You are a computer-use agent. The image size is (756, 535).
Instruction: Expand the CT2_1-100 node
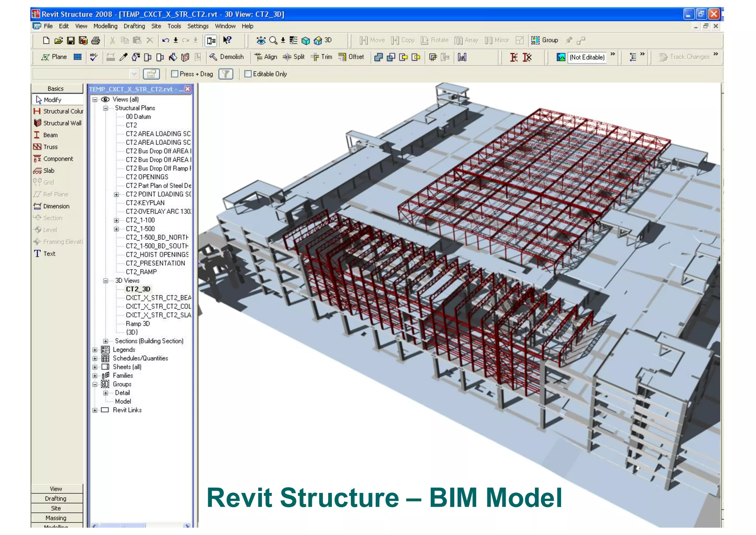point(116,220)
